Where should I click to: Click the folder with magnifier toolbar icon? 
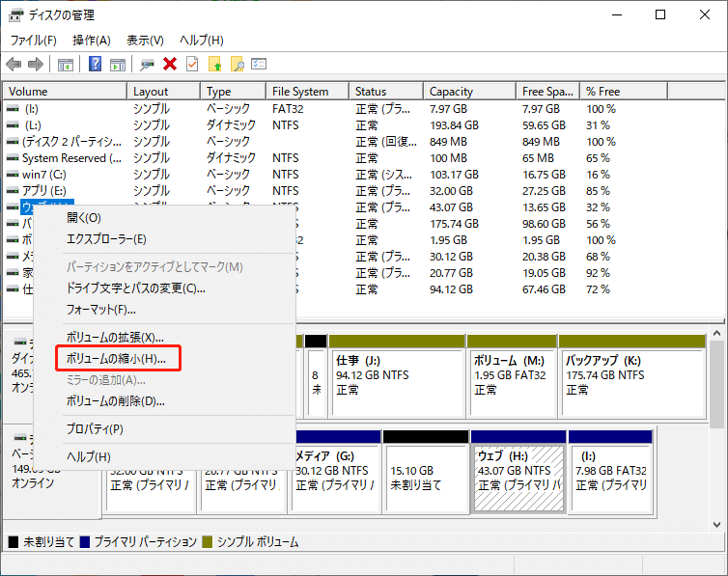(x=237, y=65)
